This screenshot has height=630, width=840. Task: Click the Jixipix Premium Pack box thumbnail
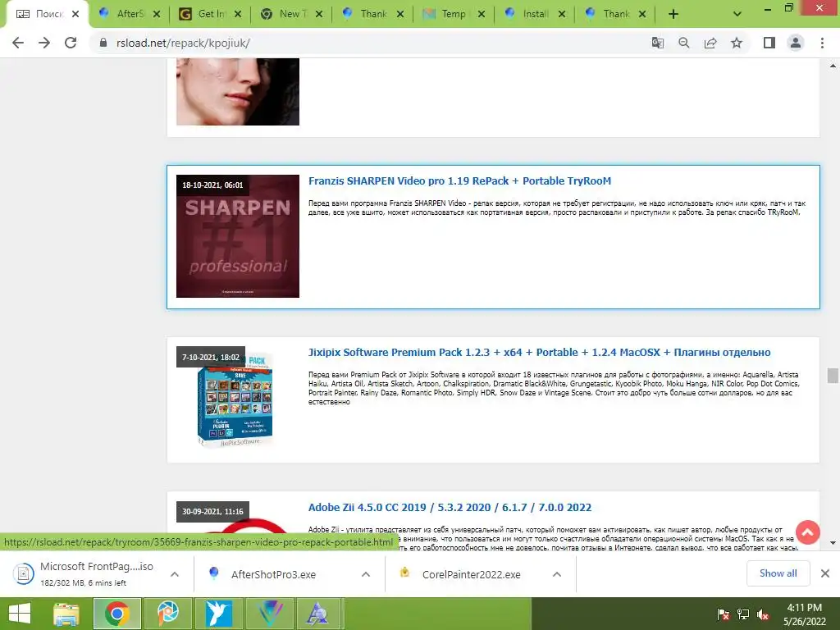click(x=235, y=399)
